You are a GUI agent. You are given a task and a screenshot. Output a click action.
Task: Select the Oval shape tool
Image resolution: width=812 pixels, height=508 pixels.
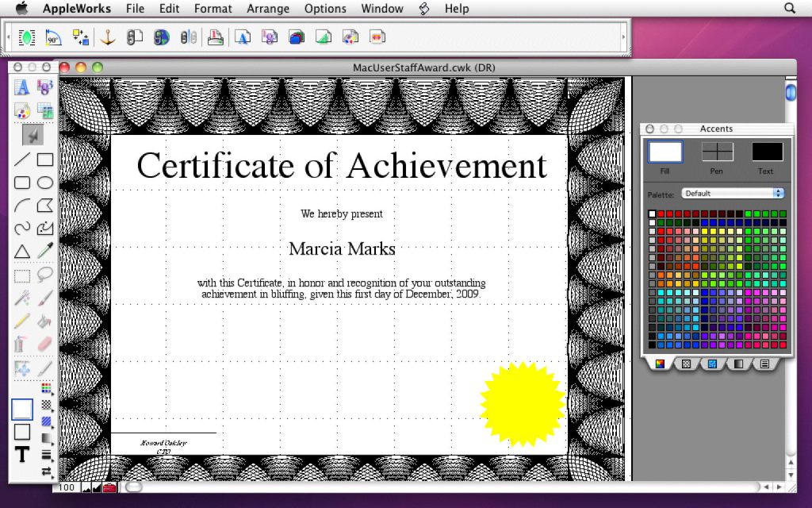coord(45,183)
